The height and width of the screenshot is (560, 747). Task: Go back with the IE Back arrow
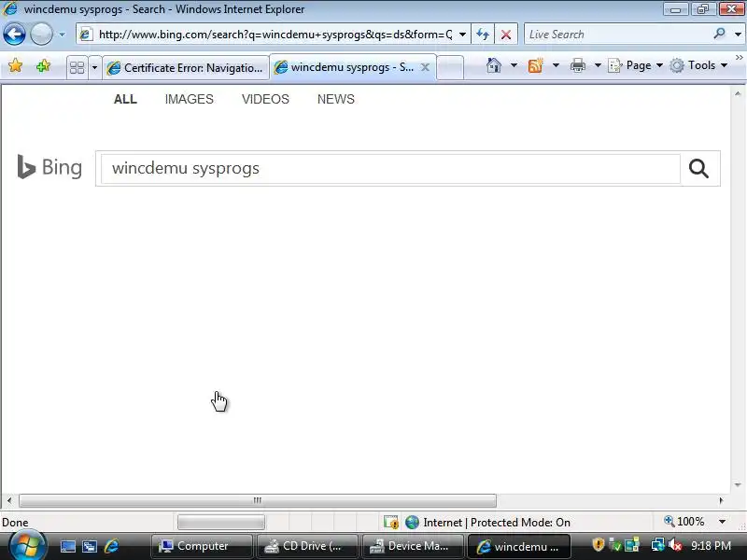[x=14, y=35]
